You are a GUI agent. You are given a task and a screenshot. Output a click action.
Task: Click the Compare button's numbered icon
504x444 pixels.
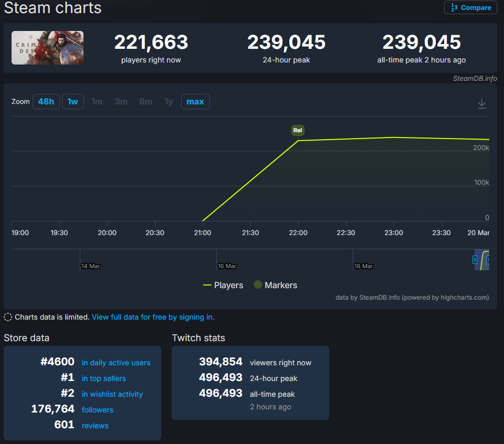click(x=455, y=8)
